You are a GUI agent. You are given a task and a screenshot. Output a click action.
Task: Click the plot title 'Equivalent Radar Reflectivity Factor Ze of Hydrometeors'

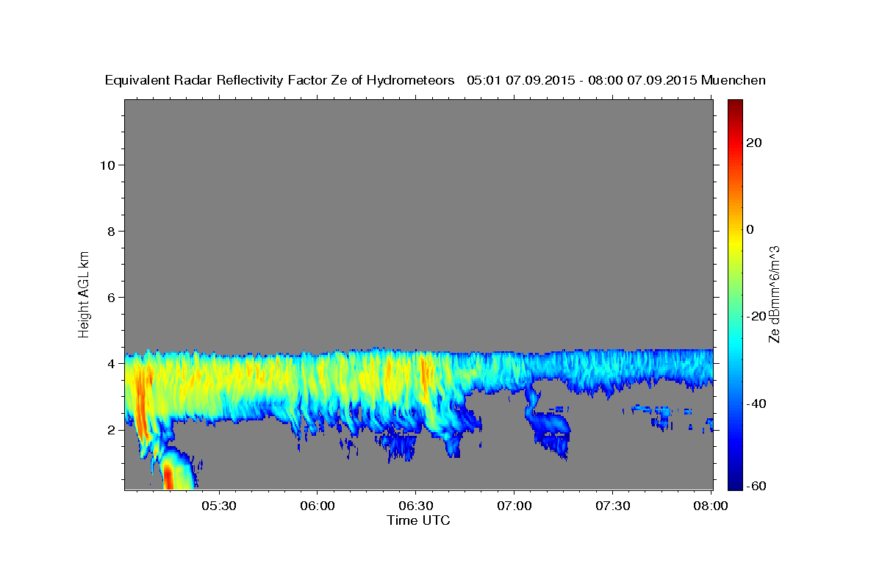280,80
